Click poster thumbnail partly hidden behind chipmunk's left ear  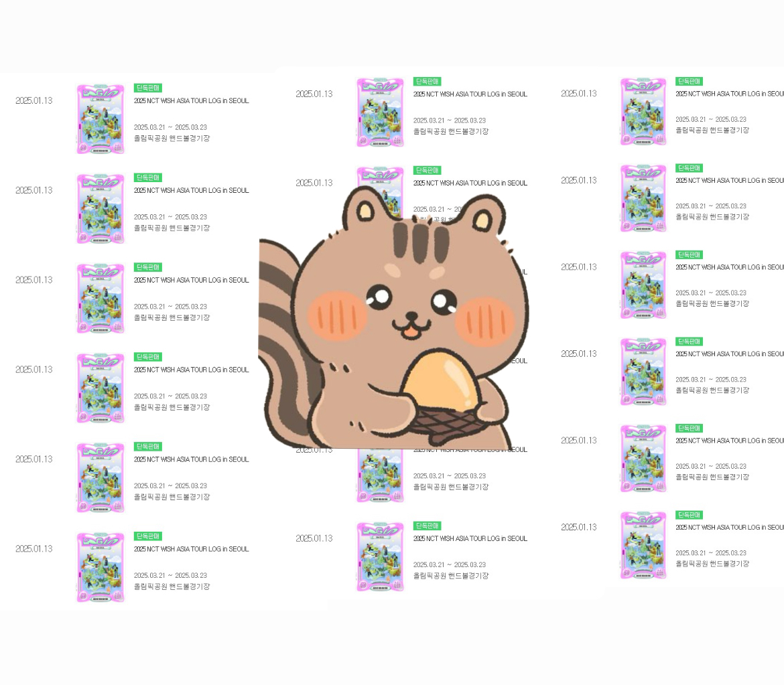coord(380,192)
